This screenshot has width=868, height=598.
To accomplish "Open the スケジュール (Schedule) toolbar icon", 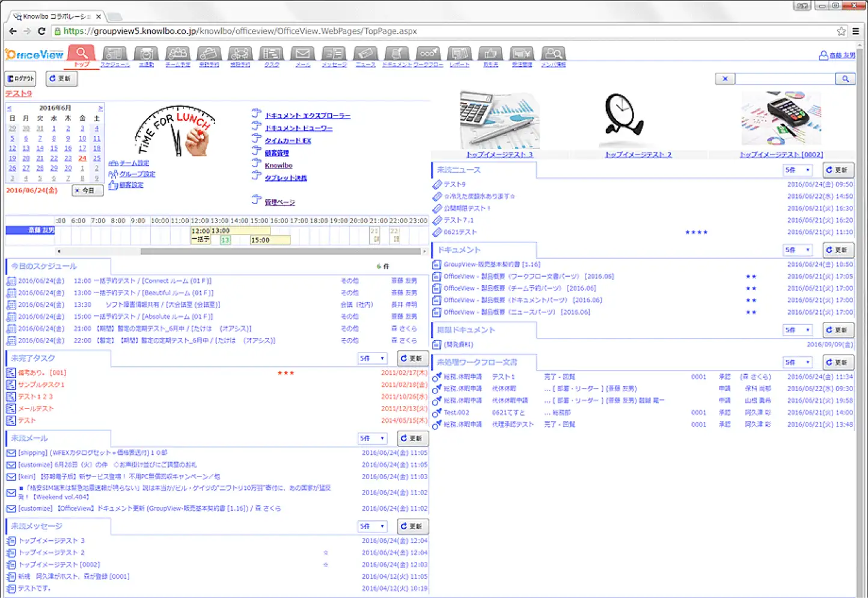I will [114, 55].
